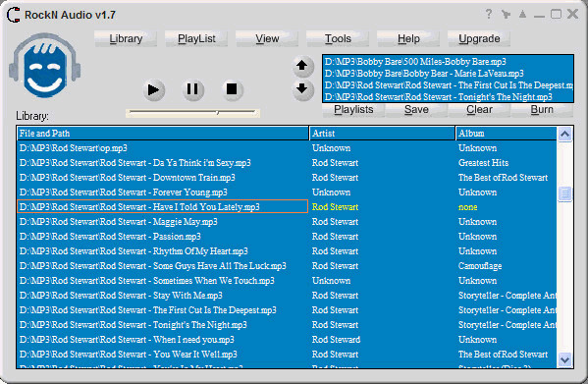
Task: Stop audio playback
Action: pos(232,89)
